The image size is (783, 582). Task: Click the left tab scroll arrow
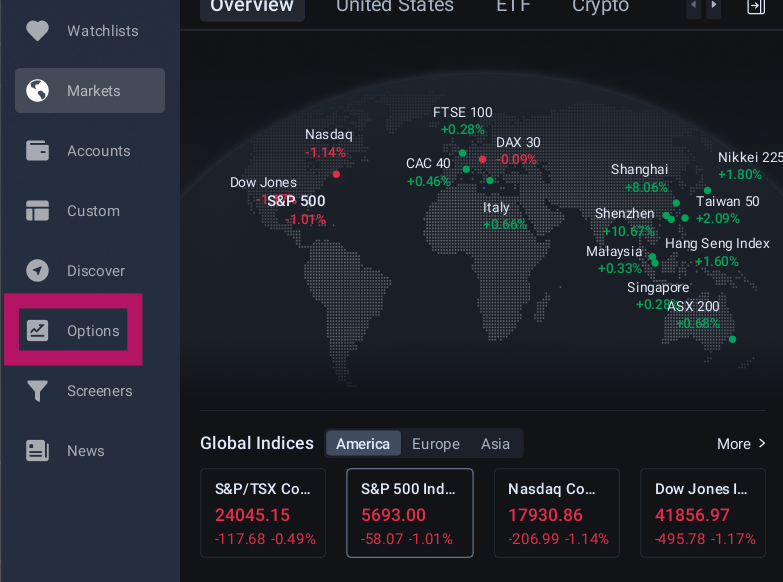click(x=694, y=6)
